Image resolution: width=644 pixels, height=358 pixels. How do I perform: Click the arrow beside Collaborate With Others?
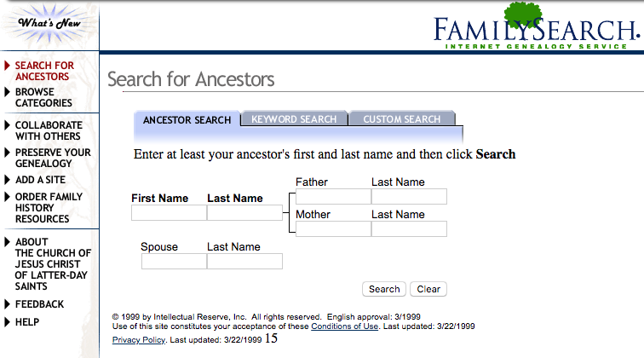click(8, 125)
